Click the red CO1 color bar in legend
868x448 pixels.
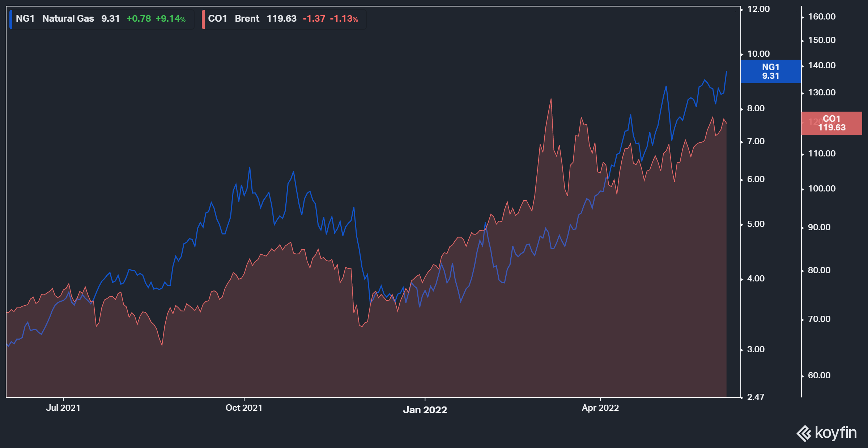click(x=203, y=19)
